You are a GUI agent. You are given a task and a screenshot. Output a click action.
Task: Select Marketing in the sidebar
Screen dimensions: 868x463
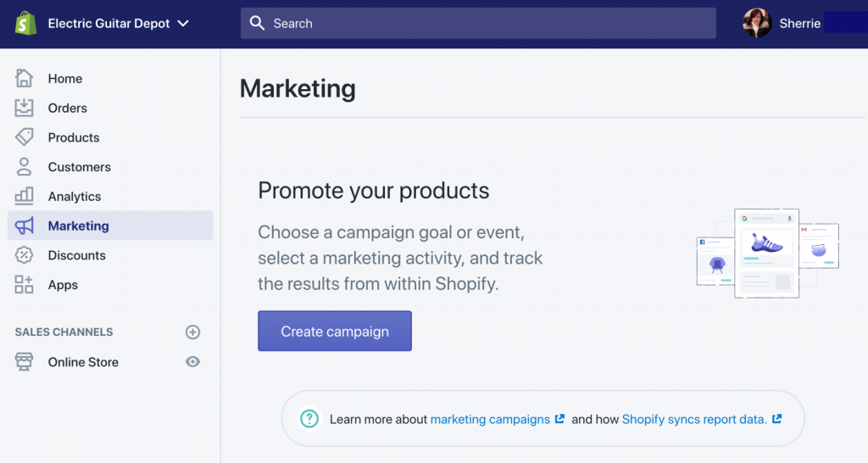(78, 226)
